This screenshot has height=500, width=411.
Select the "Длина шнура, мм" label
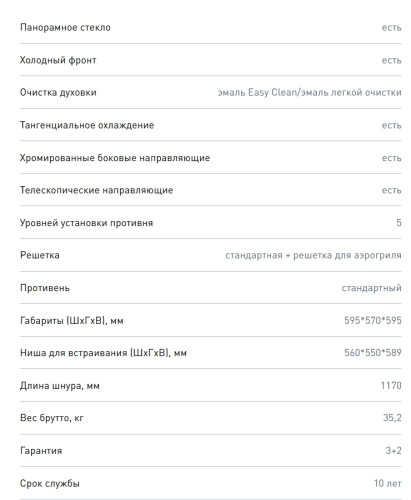point(60,386)
